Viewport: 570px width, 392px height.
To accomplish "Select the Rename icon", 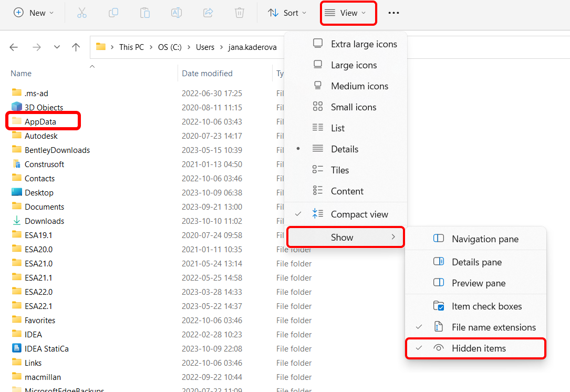I will click(x=177, y=13).
